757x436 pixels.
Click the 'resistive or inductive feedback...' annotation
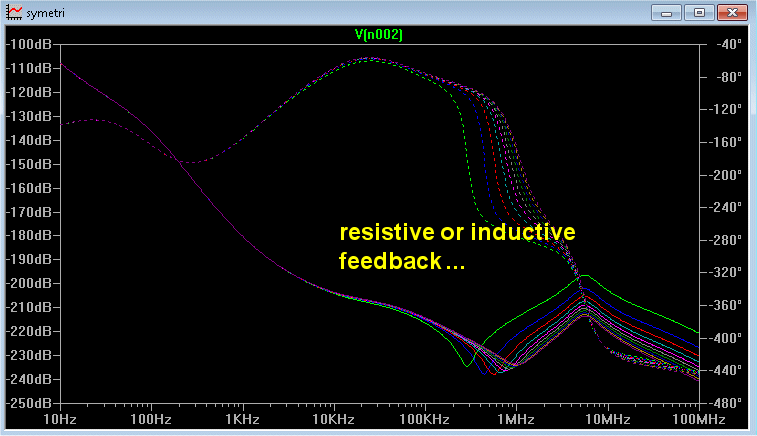point(457,246)
